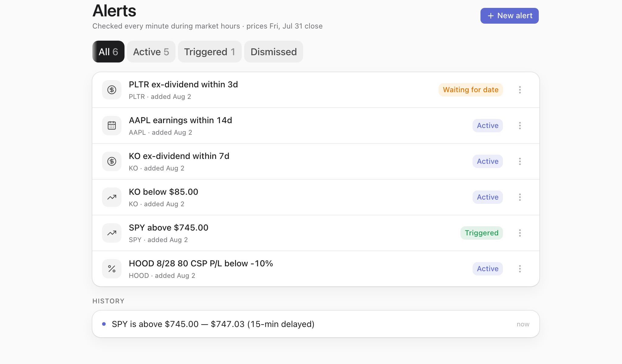Select the KO ex-dividend within 7d title

click(x=179, y=156)
